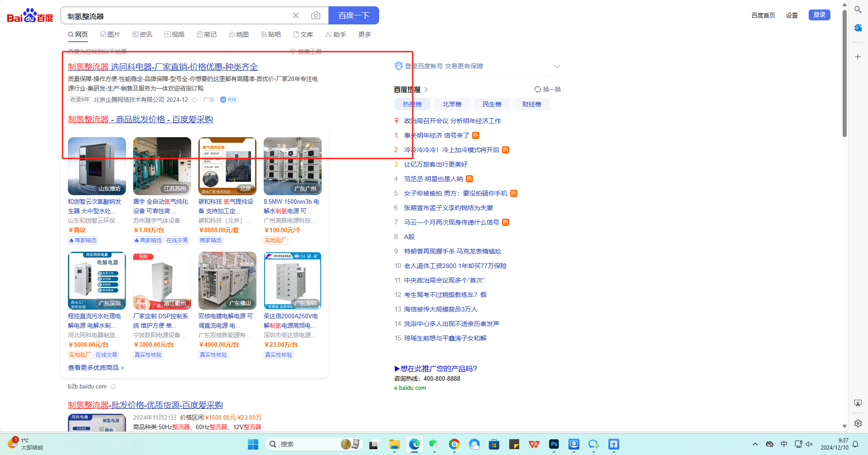The width and height of the screenshot is (868, 455).
Task: Open the clock showing 9:37 2024/12/10
Action: pyautogui.click(x=834, y=444)
